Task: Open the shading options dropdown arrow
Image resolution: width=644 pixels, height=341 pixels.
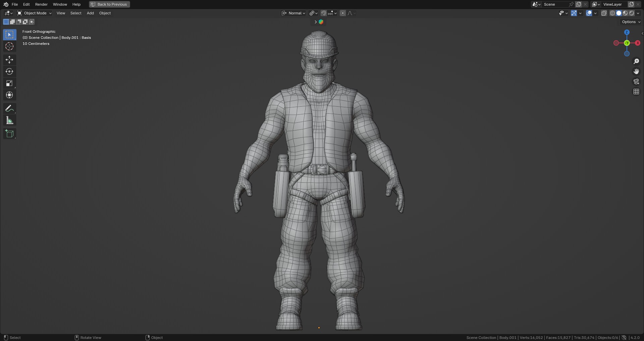Action: (x=638, y=13)
